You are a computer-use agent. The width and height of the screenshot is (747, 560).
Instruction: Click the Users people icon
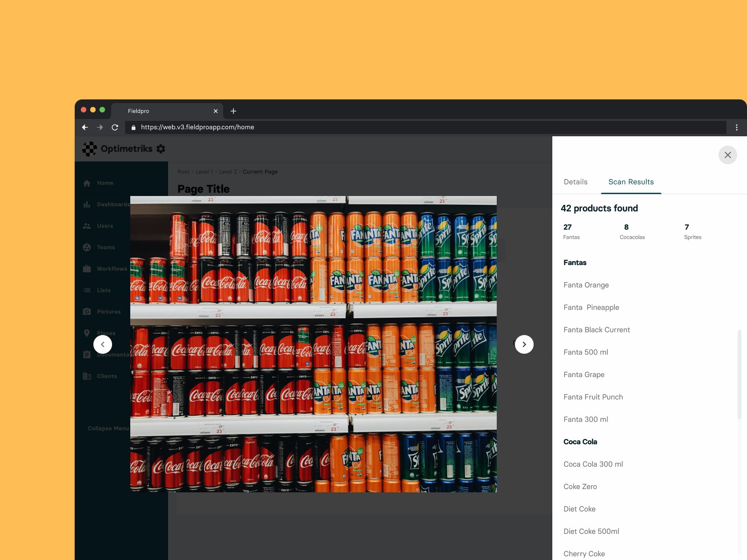click(x=87, y=226)
